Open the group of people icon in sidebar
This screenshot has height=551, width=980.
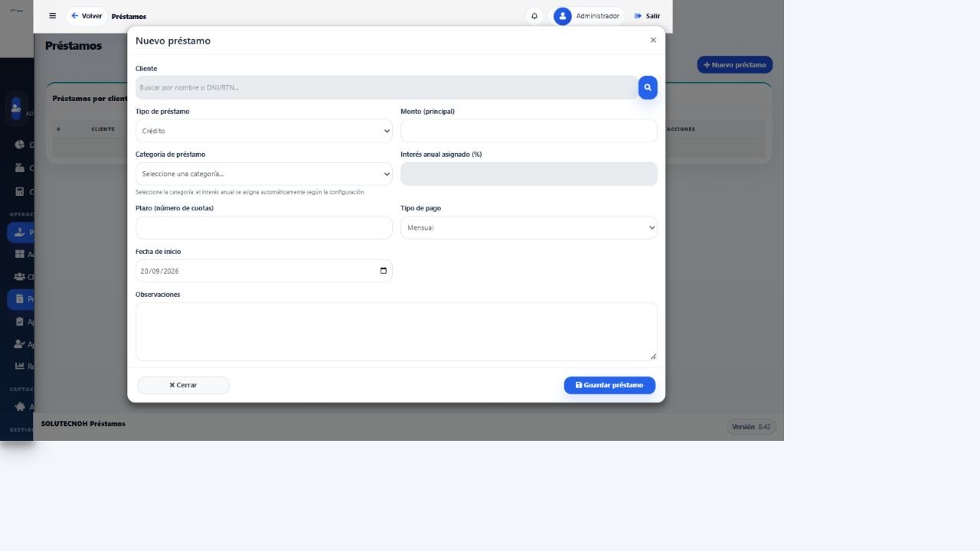coord(20,277)
